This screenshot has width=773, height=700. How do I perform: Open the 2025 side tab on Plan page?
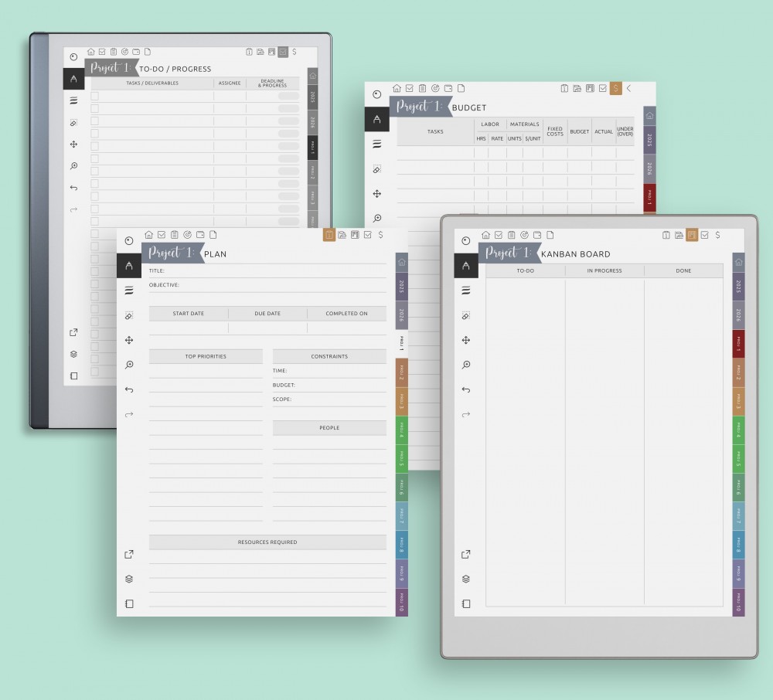point(400,286)
